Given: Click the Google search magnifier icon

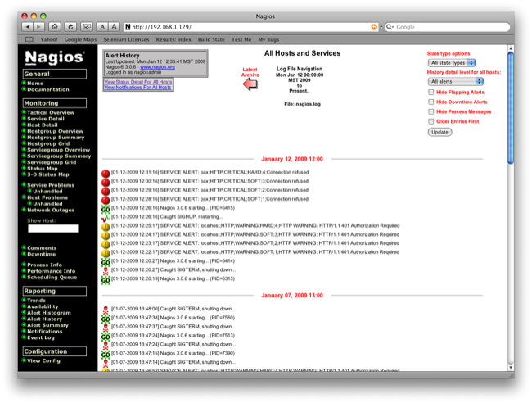Looking at the screenshot, I should click(390, 27).
